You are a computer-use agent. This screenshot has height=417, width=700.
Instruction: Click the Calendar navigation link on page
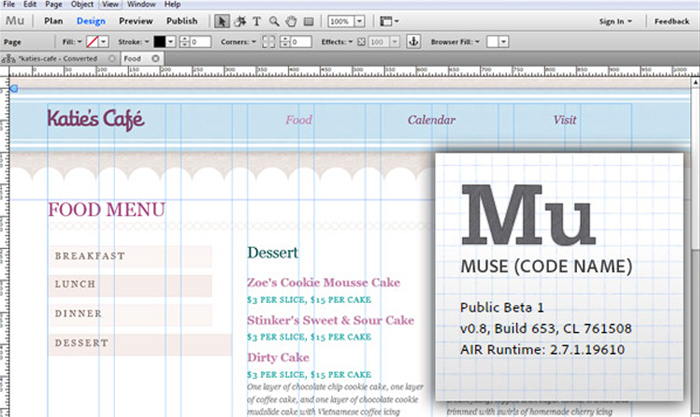pos(431,120)
